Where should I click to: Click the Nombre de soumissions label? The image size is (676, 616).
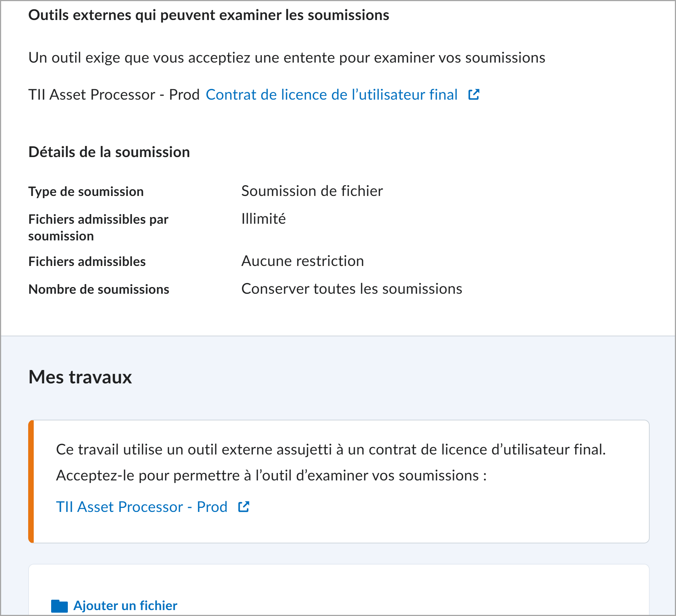pos(98,289)
